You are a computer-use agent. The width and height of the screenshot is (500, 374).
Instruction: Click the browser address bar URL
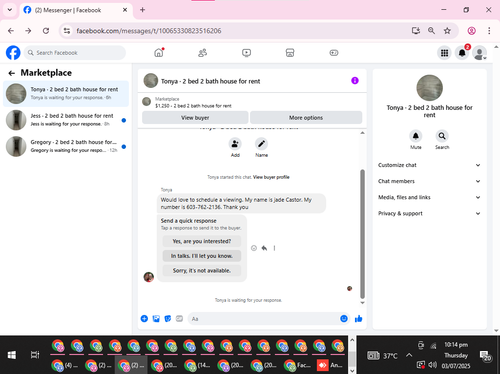tap(149, 31)
